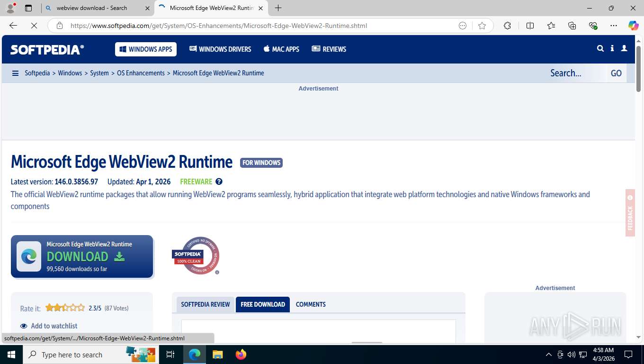Open the Softpedia hamburger menu
Image resolution: width=644 pixels, height=364 pixels.
pyautogui.click(x=15, y=73)
